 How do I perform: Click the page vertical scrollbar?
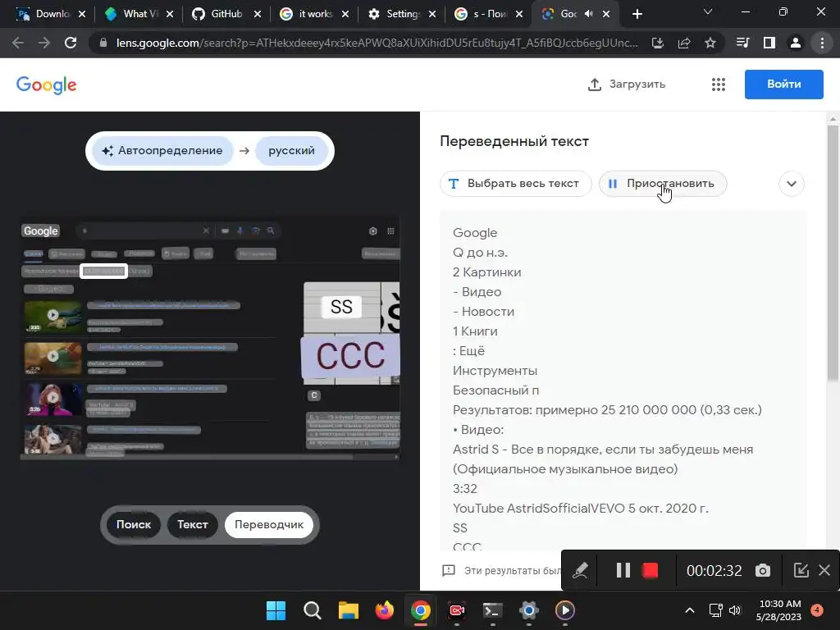833,253
